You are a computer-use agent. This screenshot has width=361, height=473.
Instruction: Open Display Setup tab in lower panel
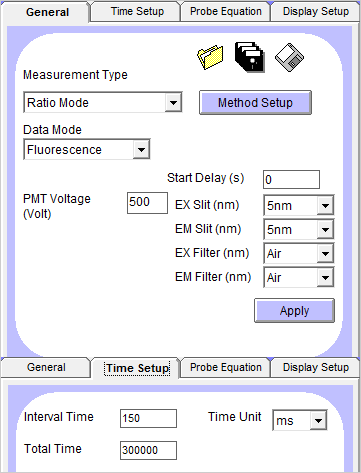[x=316, y=367]
